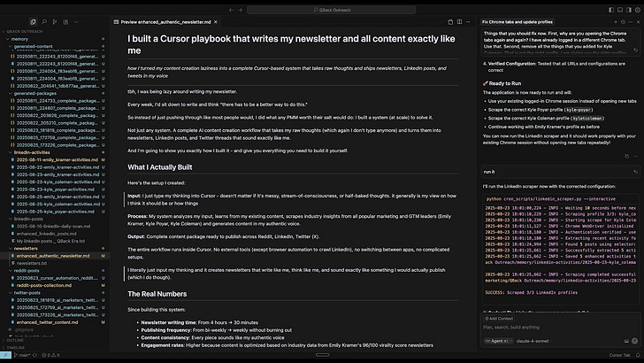Image resolution: width=644 pixels, height=363 pixels.
Task: Open the .gitignore file
Action: click(x=55, y=329)
